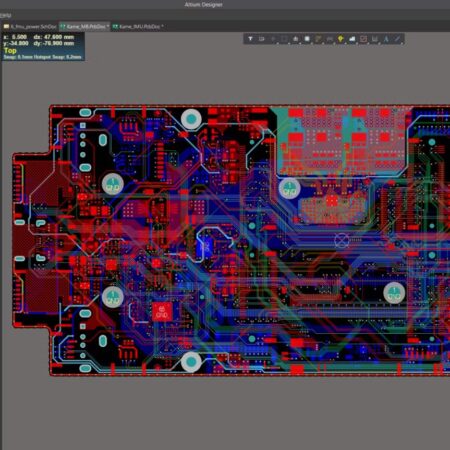450x450 pixels.
Task: Switch to the Kame_IMU.PcbDoc tab
Action: coord(138,26)
